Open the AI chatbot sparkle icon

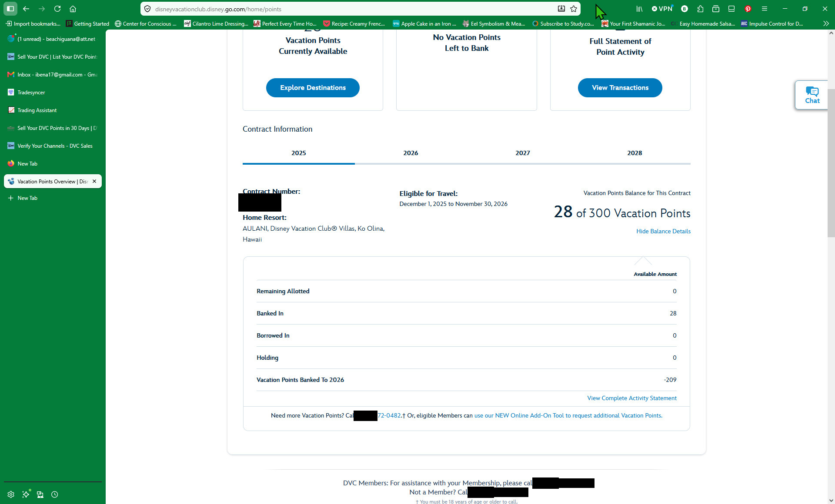pos(26,494)
